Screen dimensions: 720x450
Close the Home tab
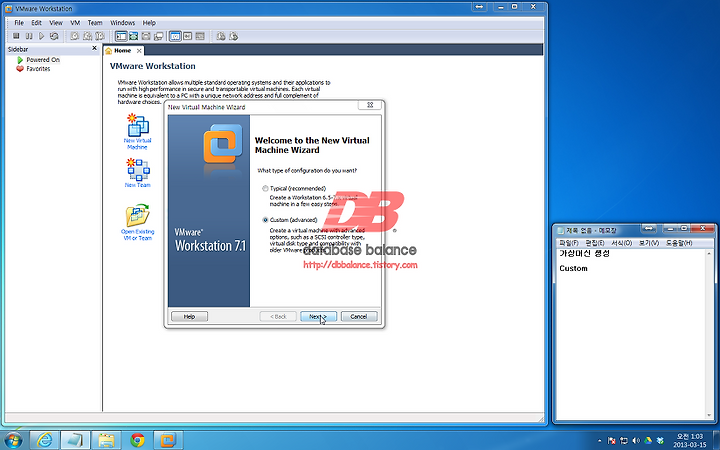tap(139, 51)
